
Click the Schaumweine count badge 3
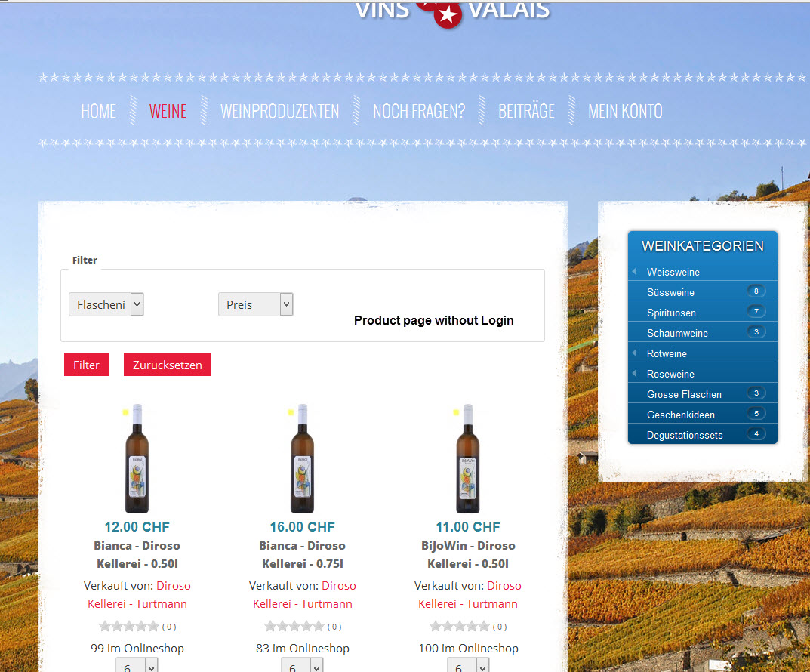(x=756, y=331)
